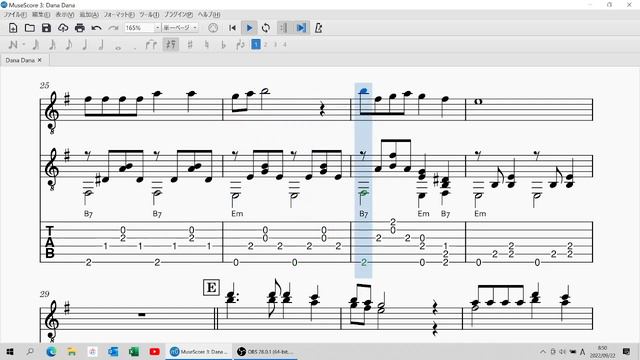Add augmentation dot to note
640x360 pixels.
coord(135,48)
